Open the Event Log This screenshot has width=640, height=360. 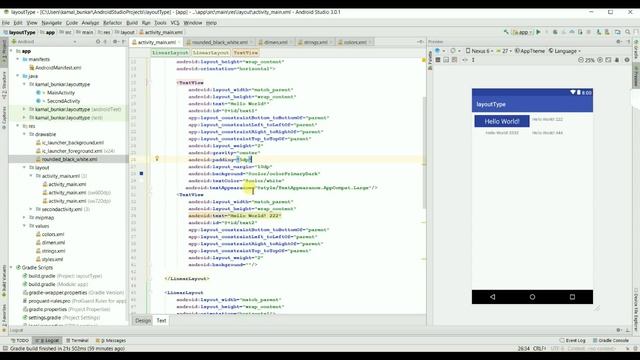click(x=573, y=340)
